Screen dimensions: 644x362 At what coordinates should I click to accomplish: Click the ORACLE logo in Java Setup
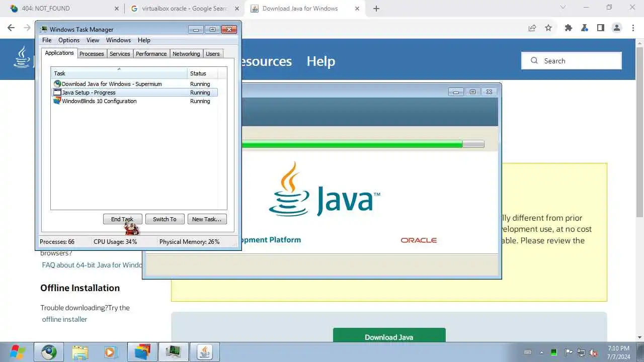tap(419, 240)
